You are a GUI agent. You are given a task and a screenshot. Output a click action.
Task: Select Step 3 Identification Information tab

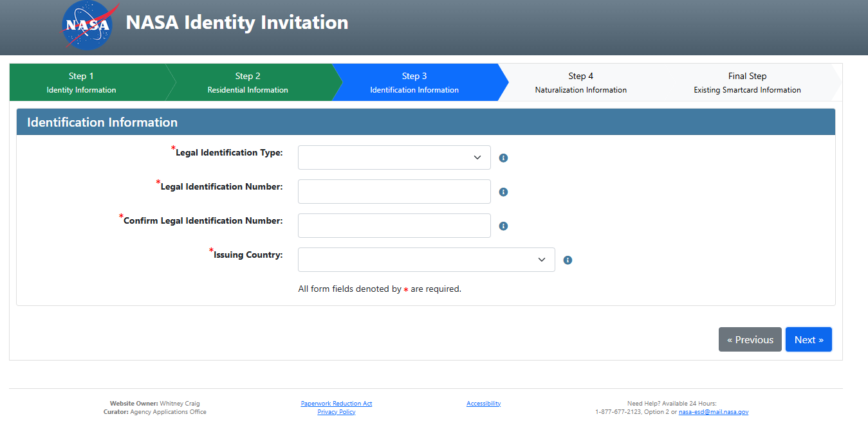(414, 82)
